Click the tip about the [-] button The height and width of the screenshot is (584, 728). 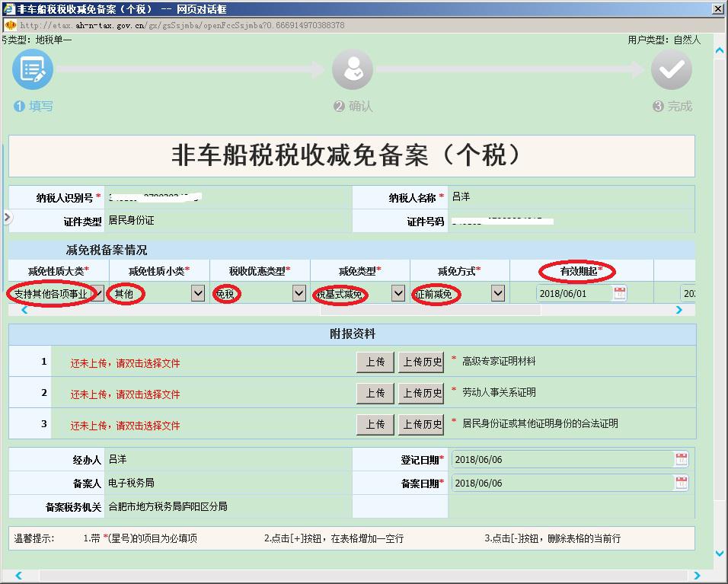coord(553,538)
